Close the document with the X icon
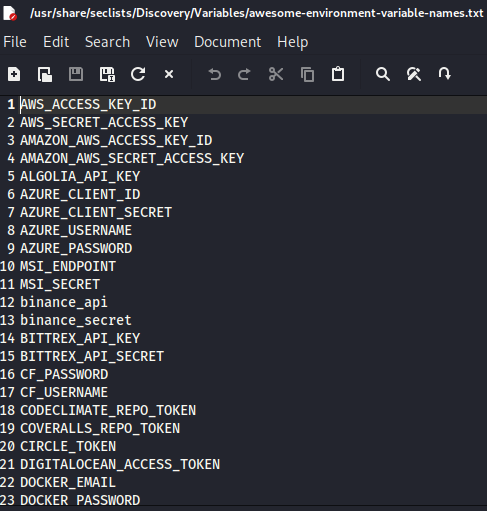Screen dimensions: 487x511 tap(169, 74)
